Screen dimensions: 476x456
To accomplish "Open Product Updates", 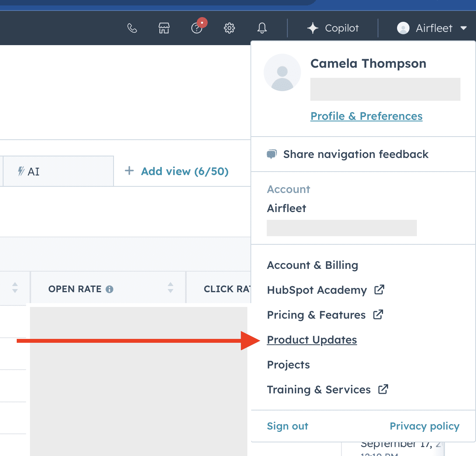I will 312,340.
